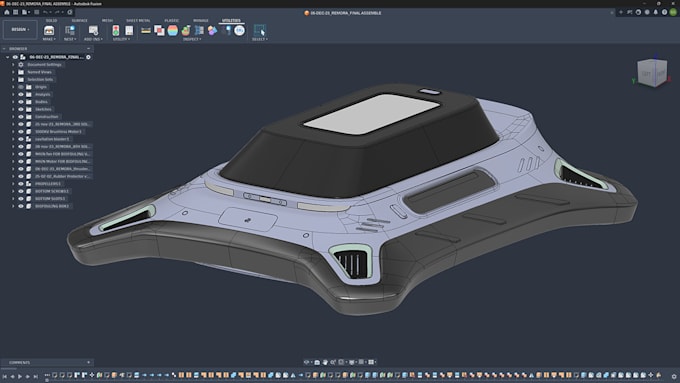The height and width of the screenshot is (383, 680).
Task: Open the Utility dropdown label
Action: pos(121,39)
